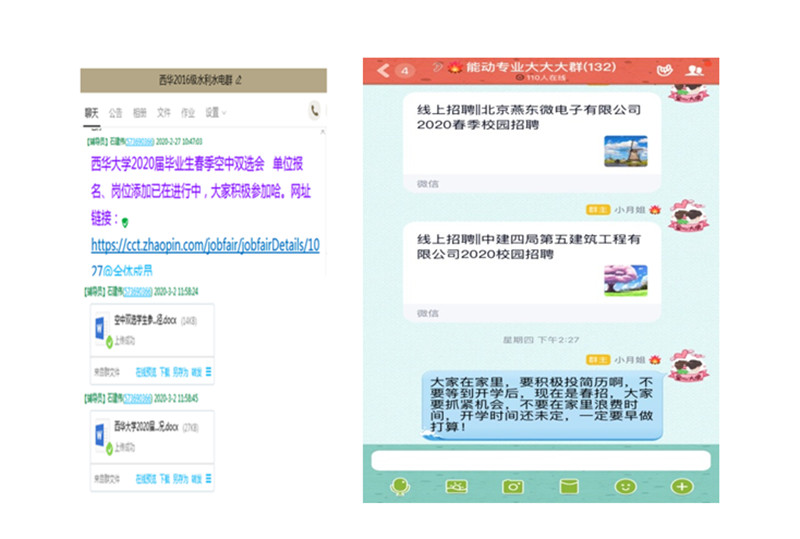
Task: Open the photo gallery icon in bottom toolbar
Action: (x=457, y=486)
